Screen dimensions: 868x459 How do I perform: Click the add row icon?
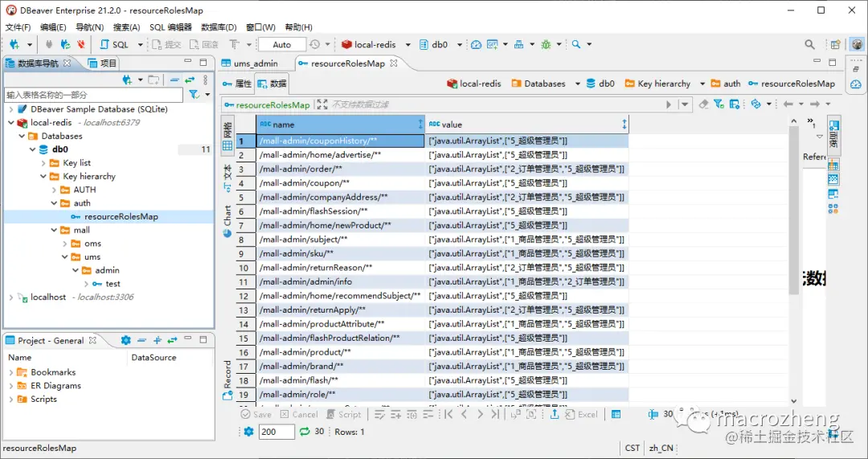coord(395,414)
